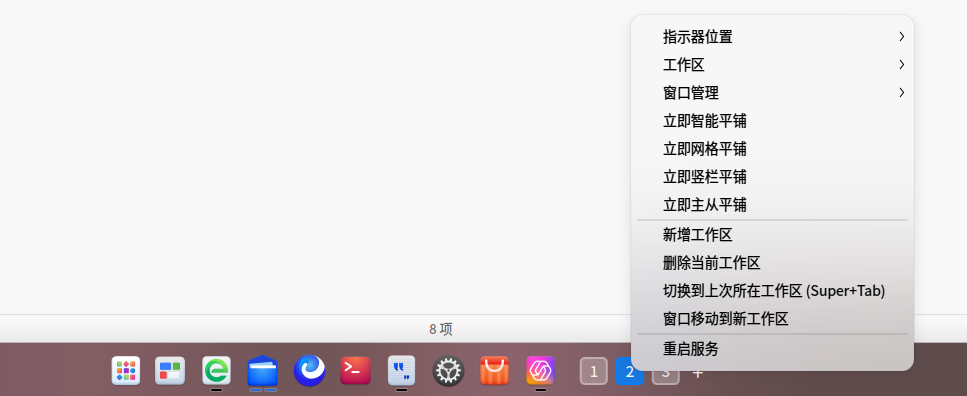
Task: Click the "8 项" status bar text
Action: pyautogui.click(x=441, y=329)
